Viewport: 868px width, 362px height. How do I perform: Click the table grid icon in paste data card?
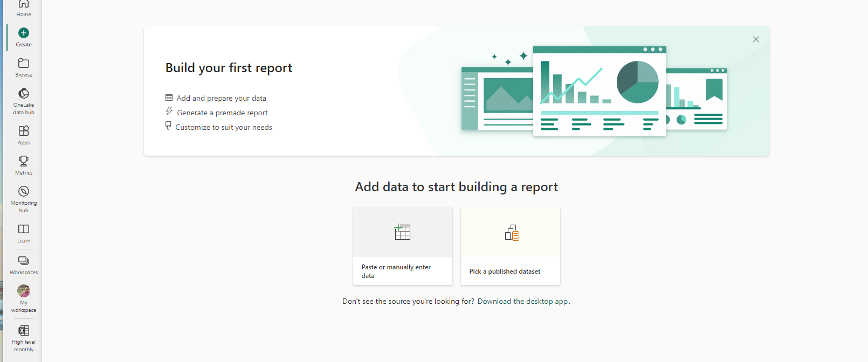[403, 232]
